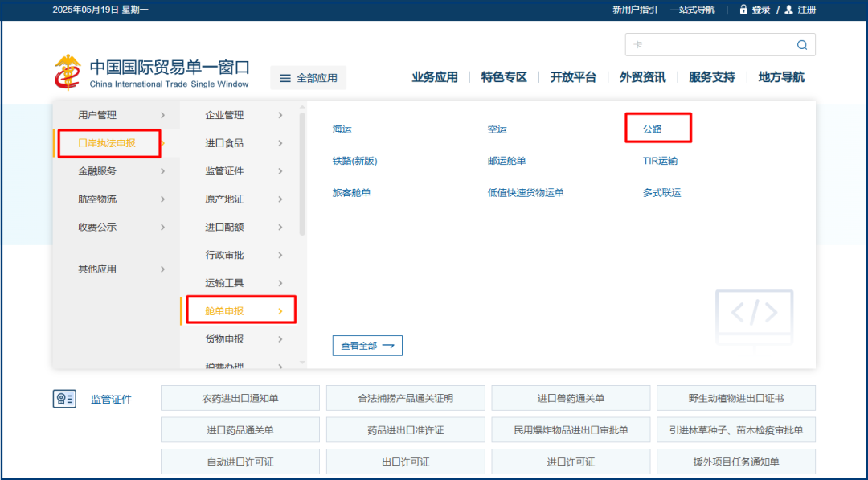Viewport: 868px width, 480px height.
Task: Select 进口配额 in the submenu
Action: tap(224, 227)
